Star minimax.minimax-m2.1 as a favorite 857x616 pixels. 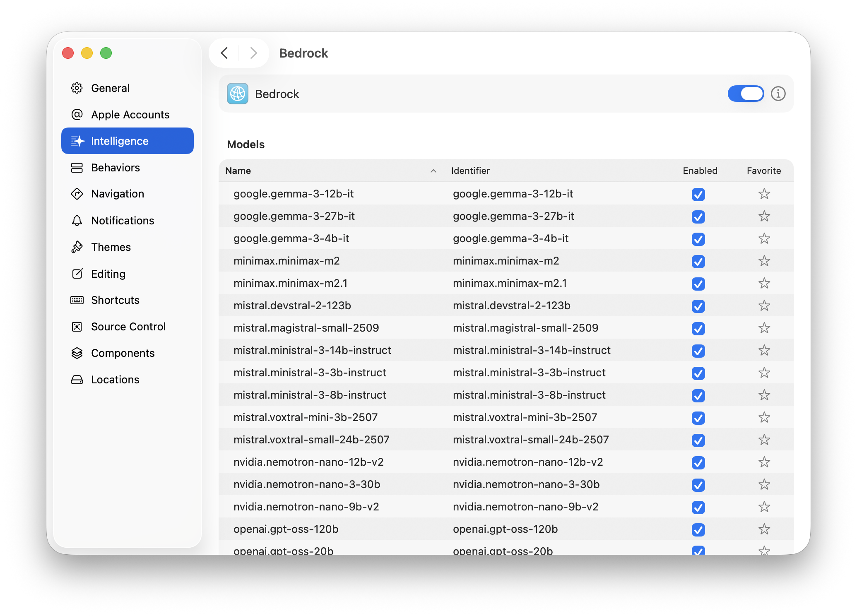(764, 283)
